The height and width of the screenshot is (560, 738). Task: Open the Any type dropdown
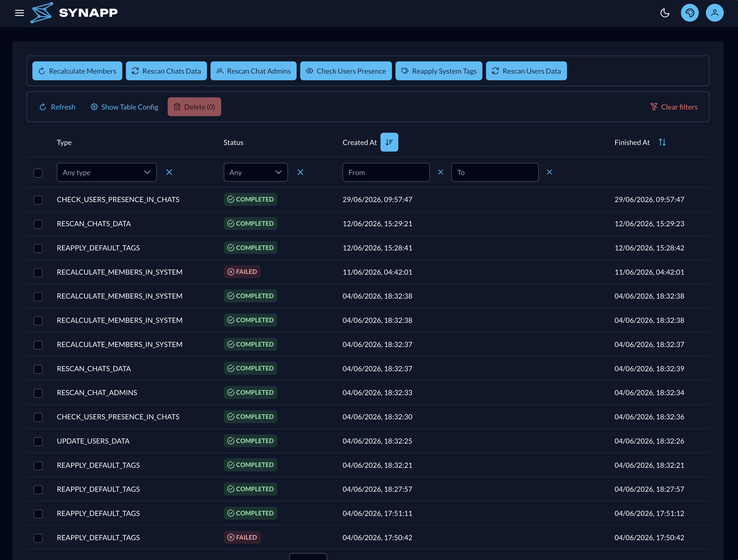coord(107,172)
